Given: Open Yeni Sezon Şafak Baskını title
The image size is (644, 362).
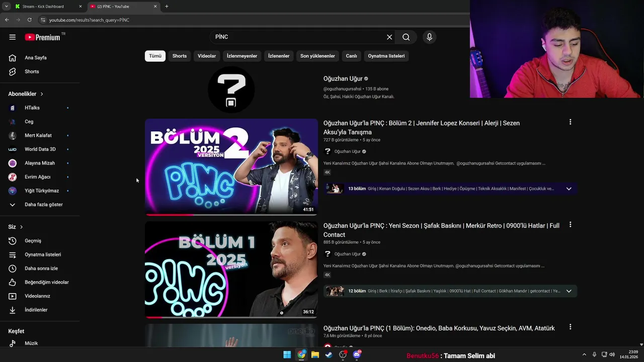Looking at the screenshot, I should [441, 230].
